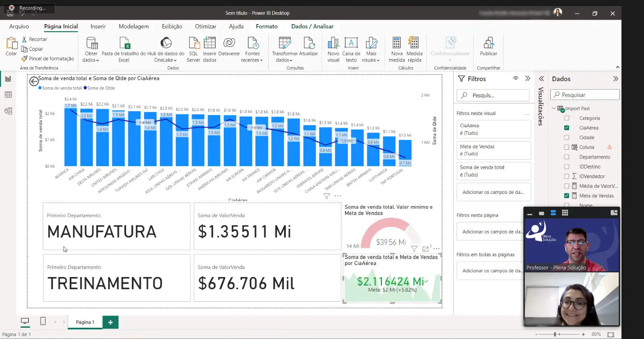This screenshot has height=339, width=644.
Task: Switch to Inserir ribbon tab
Action: tap(98, 26)
